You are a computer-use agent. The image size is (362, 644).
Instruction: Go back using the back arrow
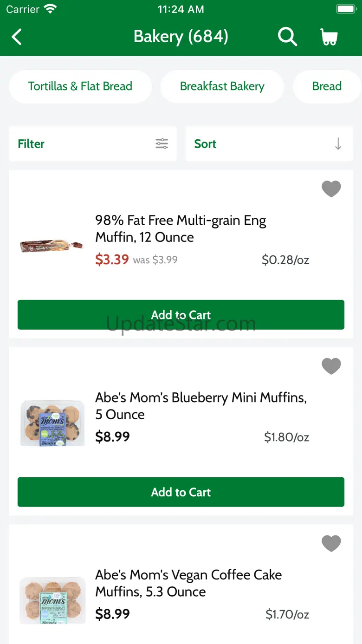point(17,37)
